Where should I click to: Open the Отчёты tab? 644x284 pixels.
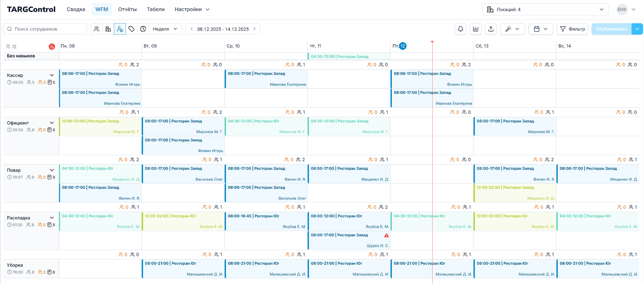127,9
